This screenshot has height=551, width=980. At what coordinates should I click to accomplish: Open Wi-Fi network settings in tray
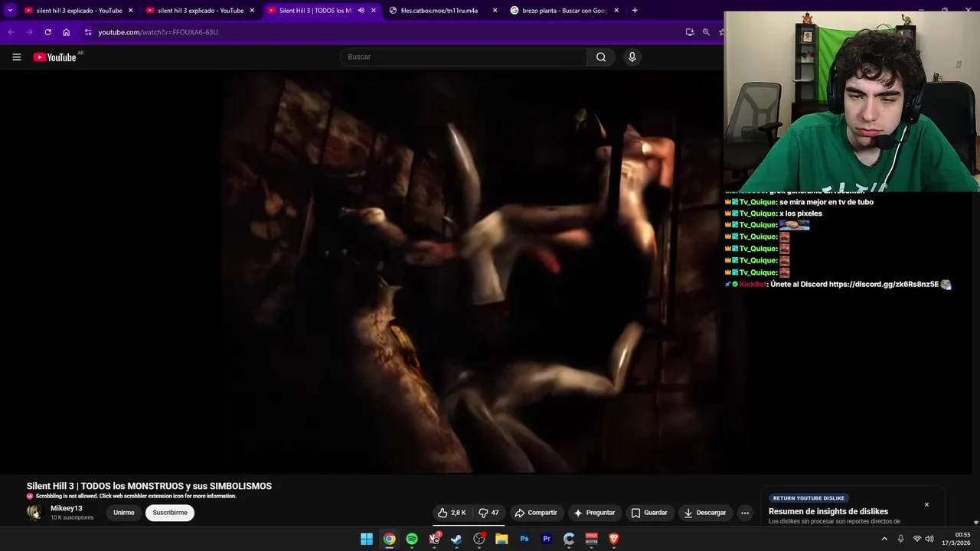(x=916, y=539)
